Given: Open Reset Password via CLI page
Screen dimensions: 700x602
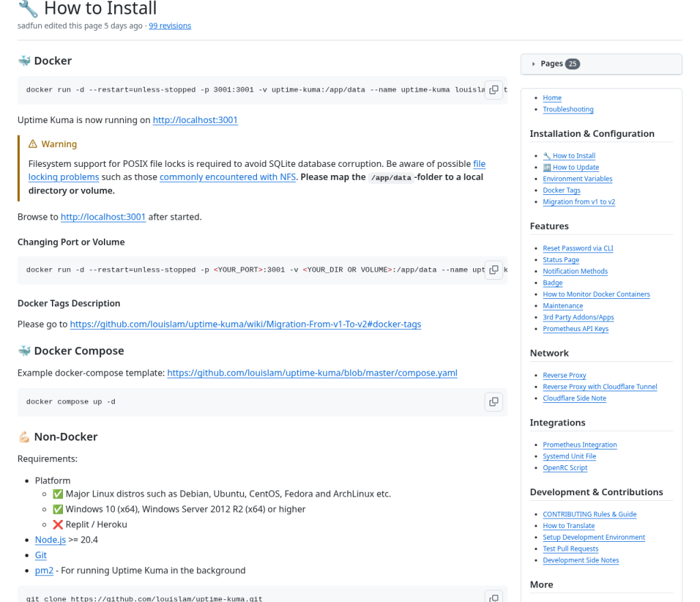Looking at the screenshot, I should click(578, 248).
